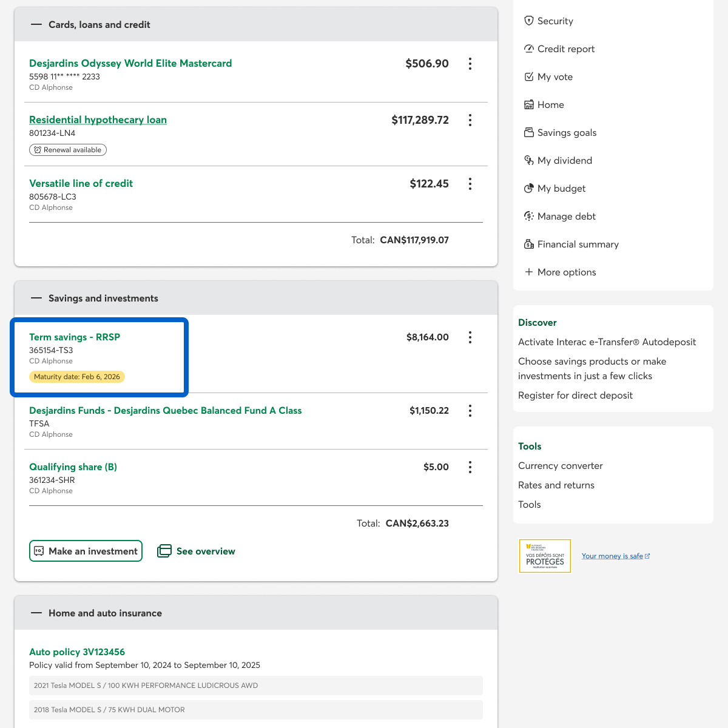
Task: Click the Make an investment button
Action: pos(86,551)
